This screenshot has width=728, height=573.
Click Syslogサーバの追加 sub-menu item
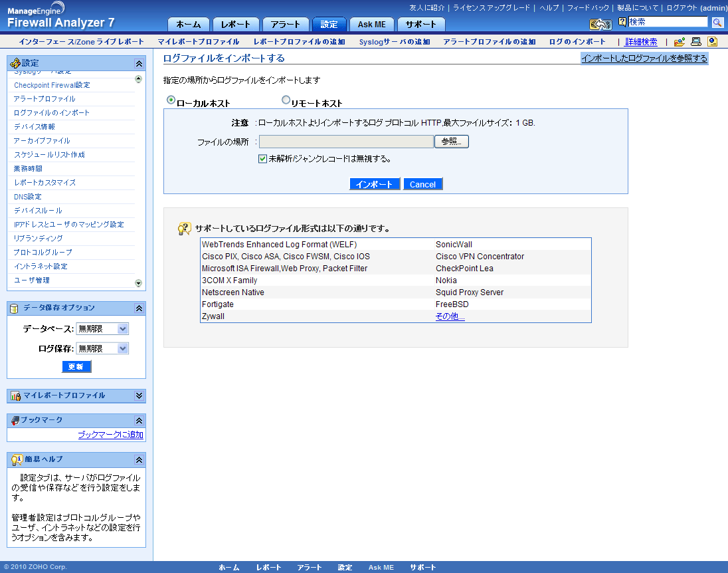coord(395,42)
